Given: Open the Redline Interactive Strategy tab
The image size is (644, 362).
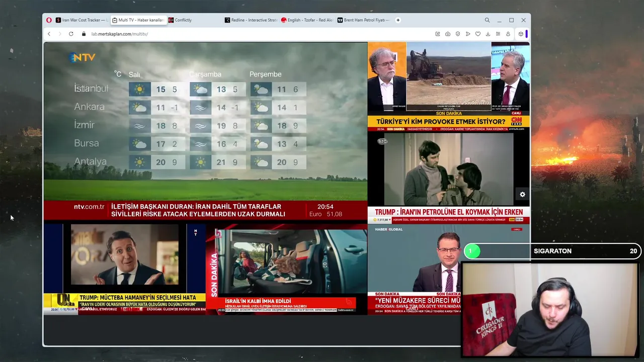Looking at the screenshot, I should pyautogui.click(x=251, y=20).
